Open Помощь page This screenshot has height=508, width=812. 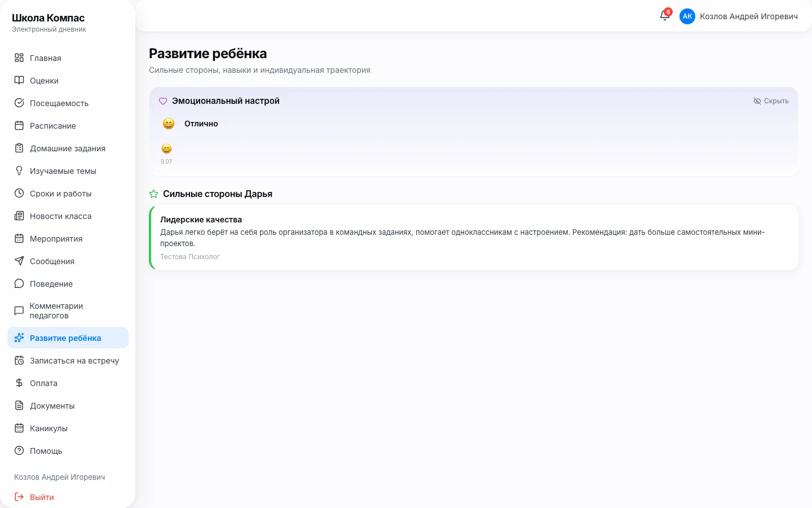coord(68,450)
